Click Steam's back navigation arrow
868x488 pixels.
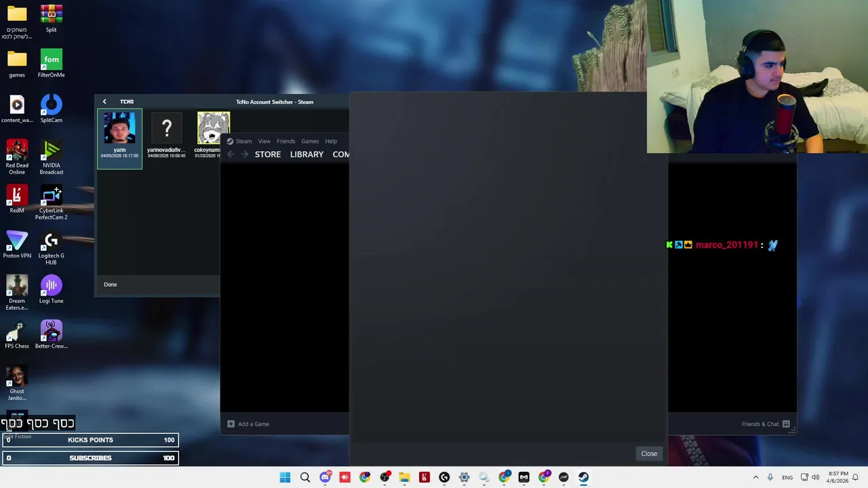pos(231,155)
